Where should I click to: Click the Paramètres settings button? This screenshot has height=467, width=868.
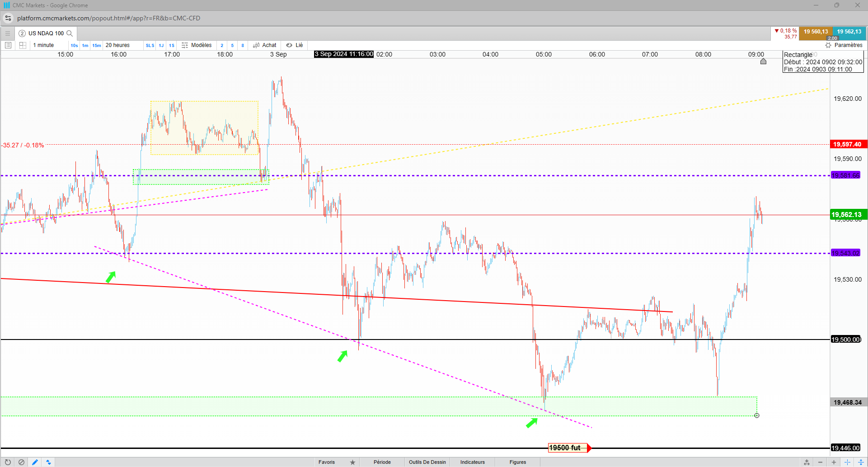[x=844, y=45]
